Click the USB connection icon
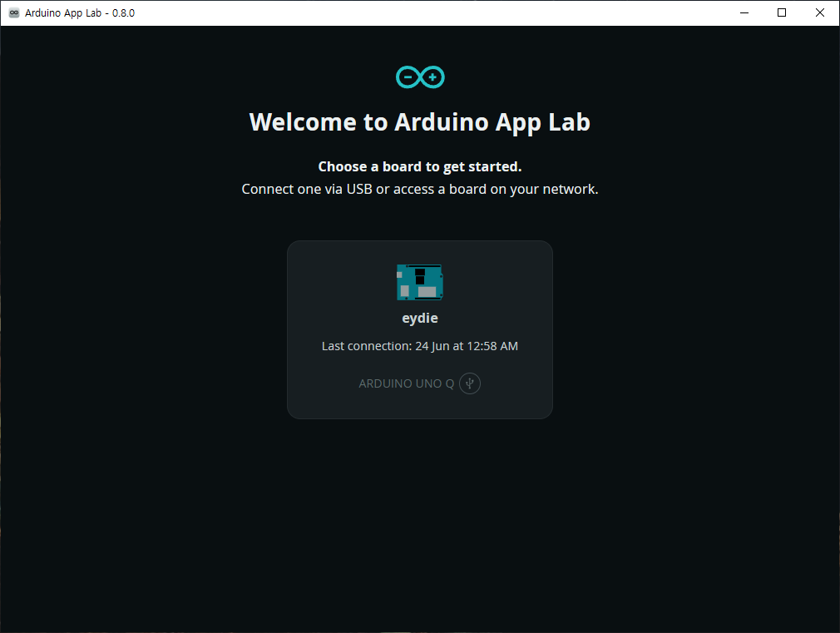Screen dimensions: 840x633 [470, 383]
